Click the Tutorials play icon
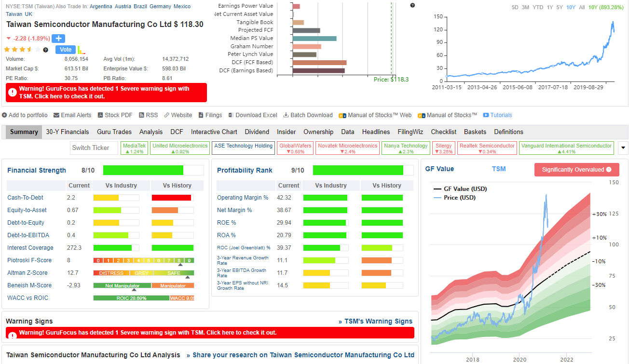This screenshot has width=629, height=364. (x=486, y=115)
